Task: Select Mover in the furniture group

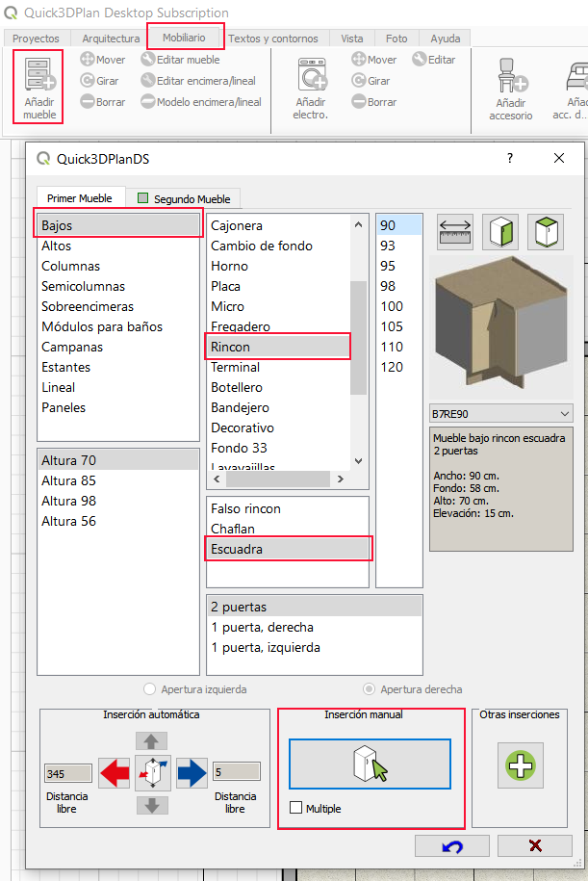Action: click(103, 60)
